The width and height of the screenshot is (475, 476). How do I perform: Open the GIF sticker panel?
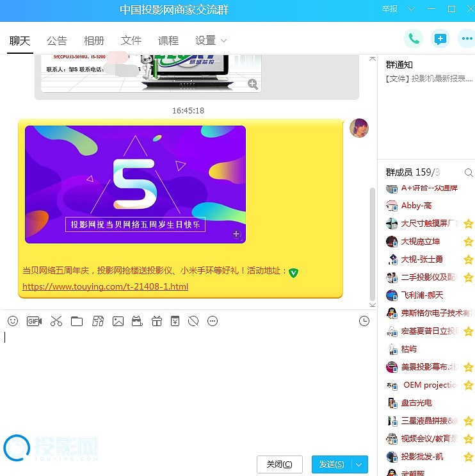click(34, 321)
